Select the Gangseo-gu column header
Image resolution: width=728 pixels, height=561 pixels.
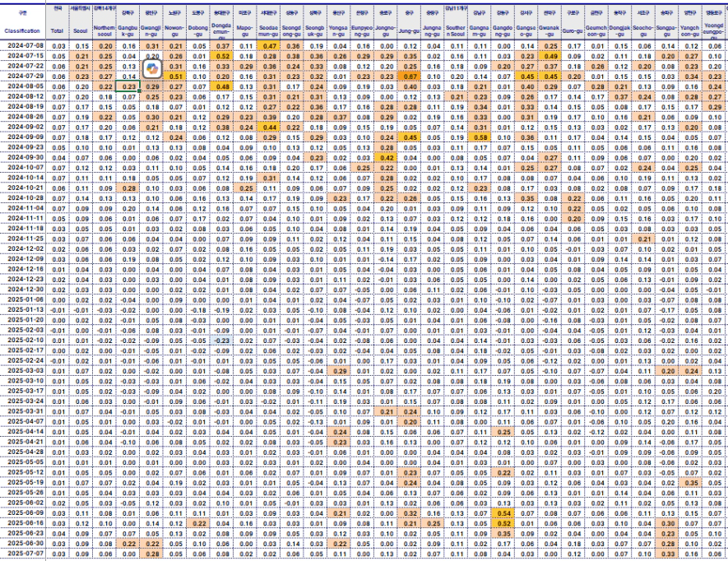[526, 31]
